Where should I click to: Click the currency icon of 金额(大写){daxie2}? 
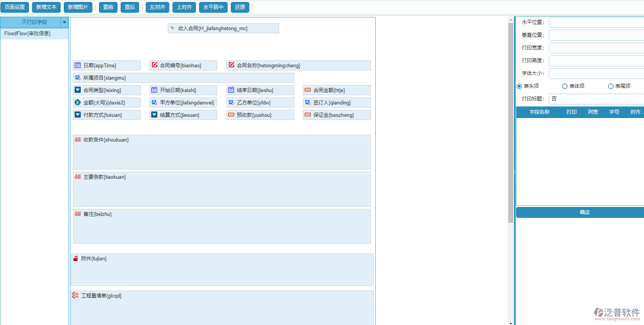pos(78,103)
